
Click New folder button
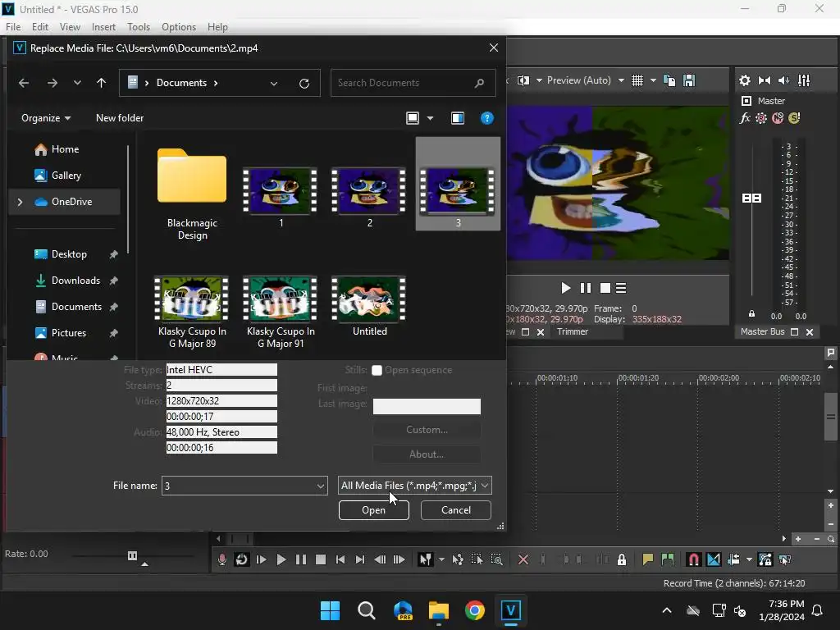(120, 118)
